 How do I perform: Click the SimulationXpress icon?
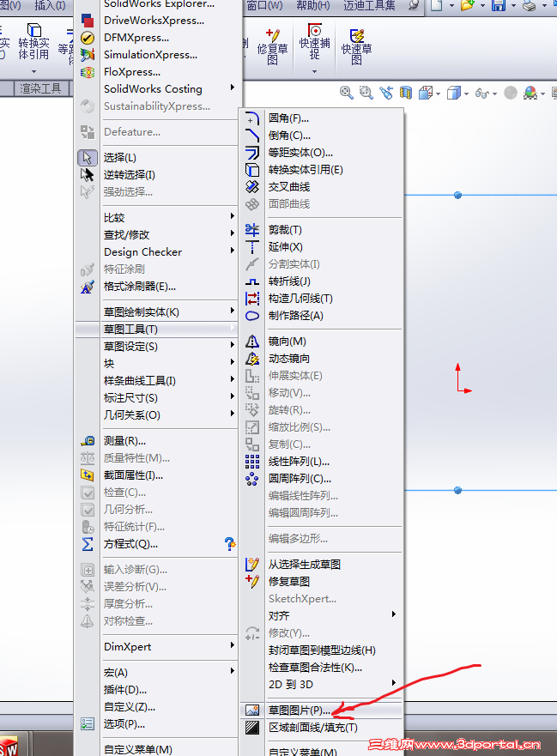[x=88, y=55]
